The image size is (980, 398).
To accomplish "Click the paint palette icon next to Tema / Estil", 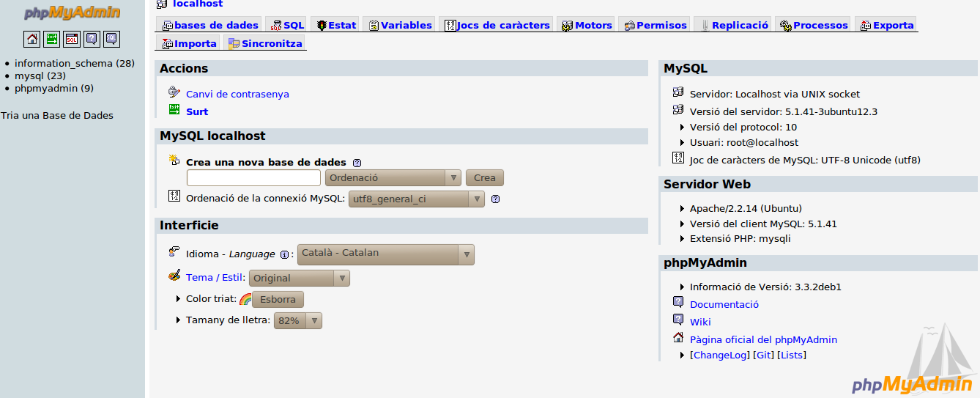I will [174, 276].
